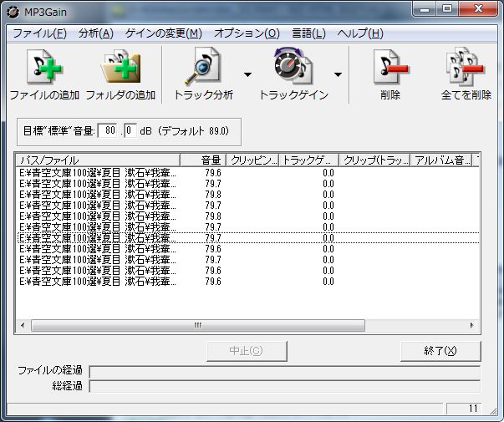Click the クリップ(トラッ... column header
Screen dimensions: 504x422
coord(374,160)
